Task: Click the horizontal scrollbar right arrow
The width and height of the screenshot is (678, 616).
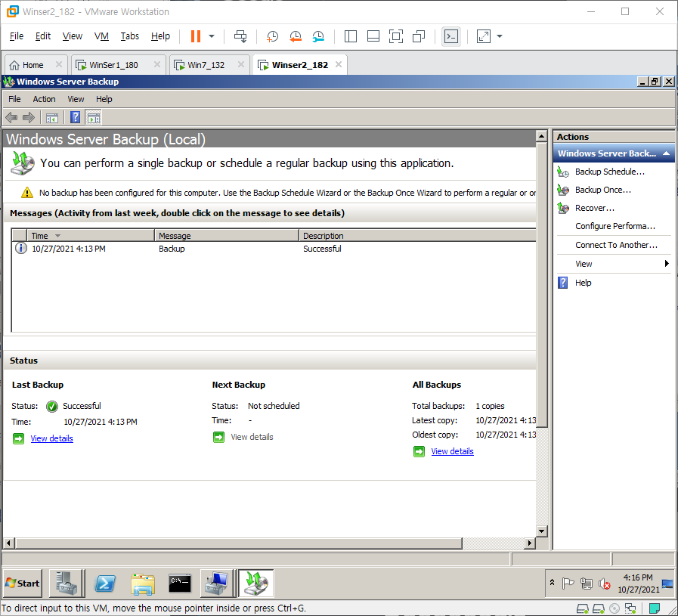Action: pos(530,543)
